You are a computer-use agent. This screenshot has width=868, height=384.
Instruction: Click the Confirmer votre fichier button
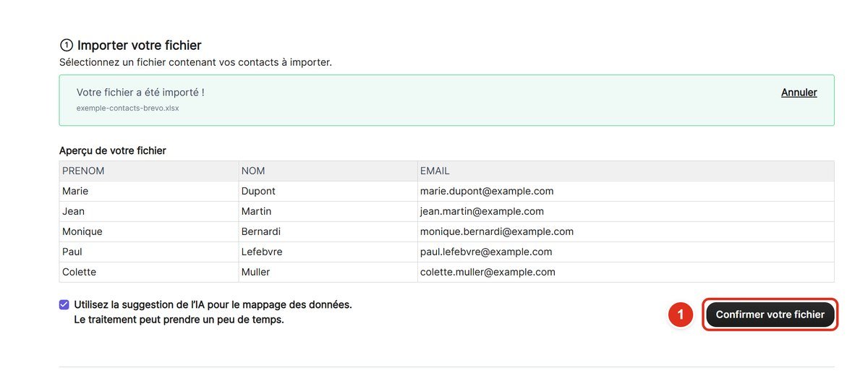770,315
